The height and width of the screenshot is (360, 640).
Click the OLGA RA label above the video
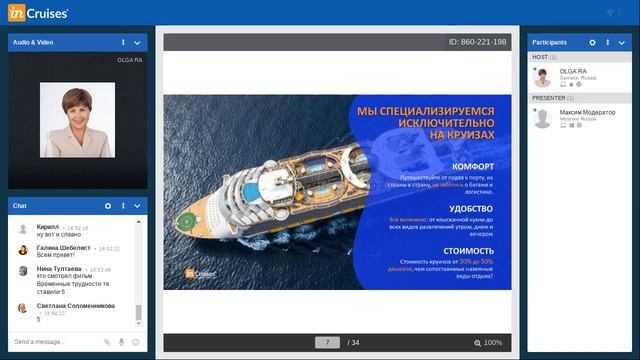(x=130, y=60)
